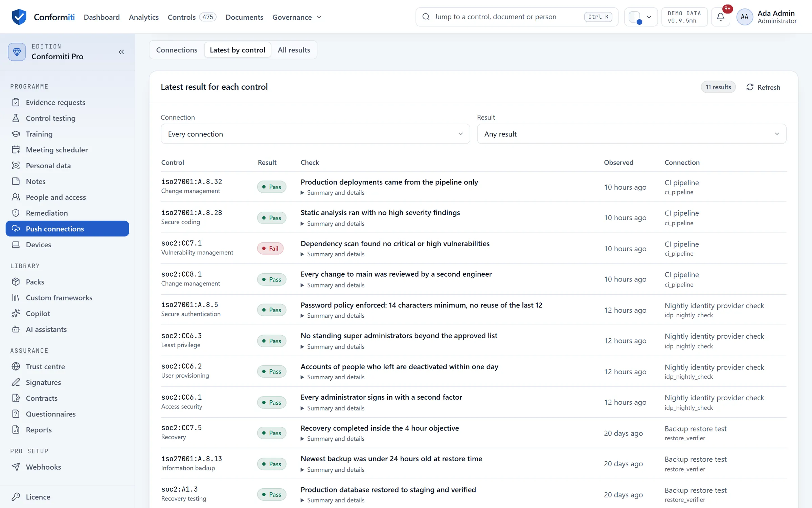
Task: Open the Every connection dropdown
Action: (x=315, y=134)
